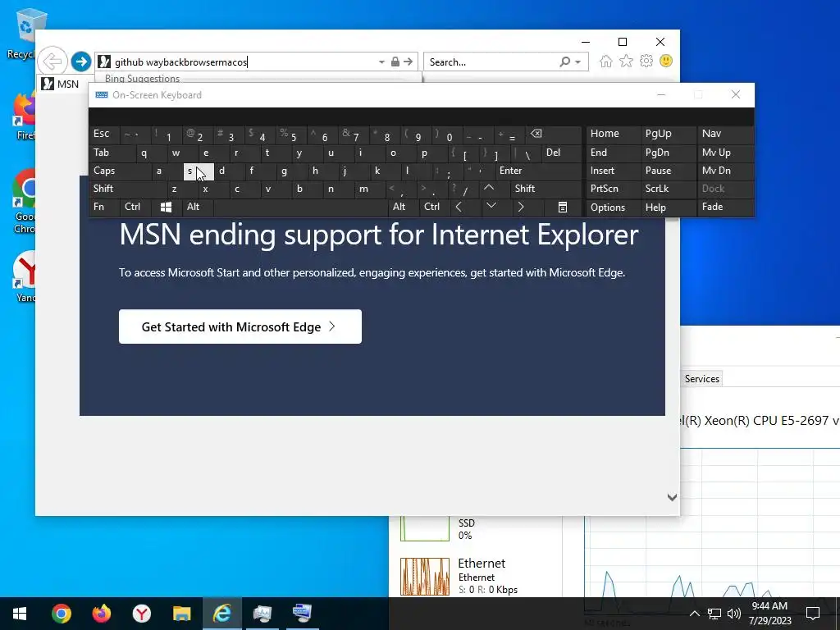This screenshot has width=840, height=630.
Task: Click Task Manager taskbar icon
Action: coord(262,614)
